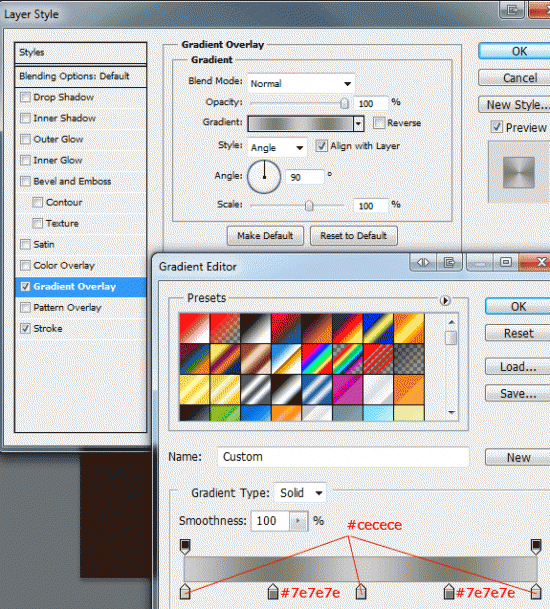Click the angle dial control
The width and height of the screenshot is (550, 609).
[x=264, y=177]
